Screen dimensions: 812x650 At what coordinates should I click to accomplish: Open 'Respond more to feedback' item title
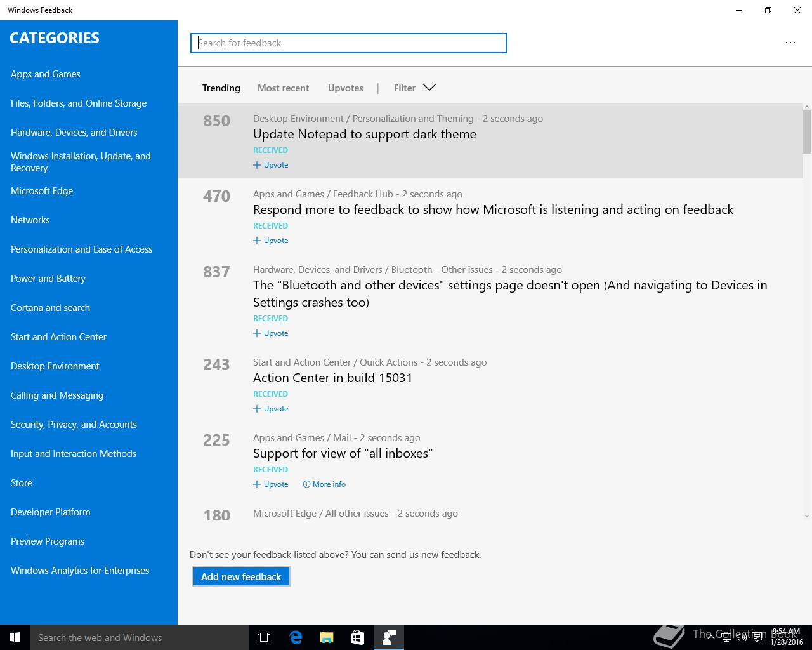(x=493, y=209)
